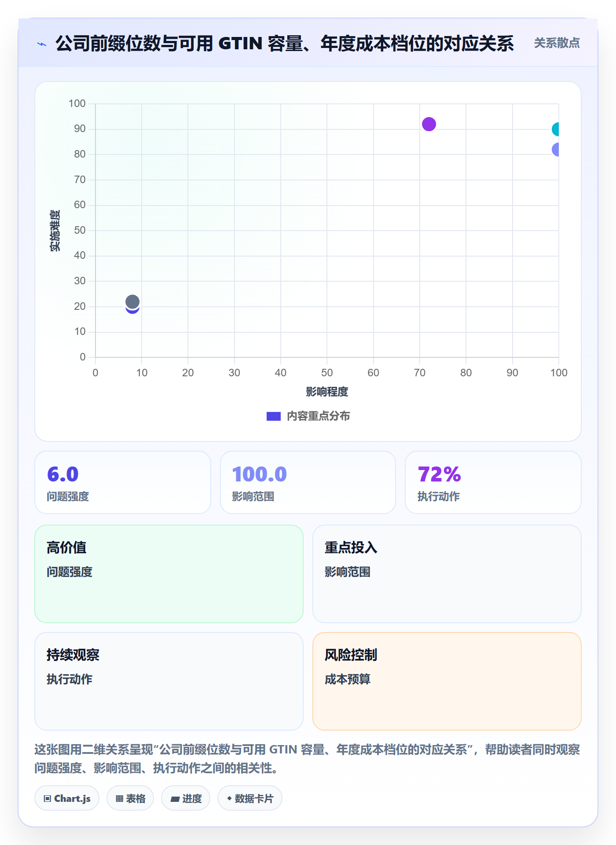Select the 高价值 quadrant card
Viewport: 616px width, 845px height.
(169, 574)
